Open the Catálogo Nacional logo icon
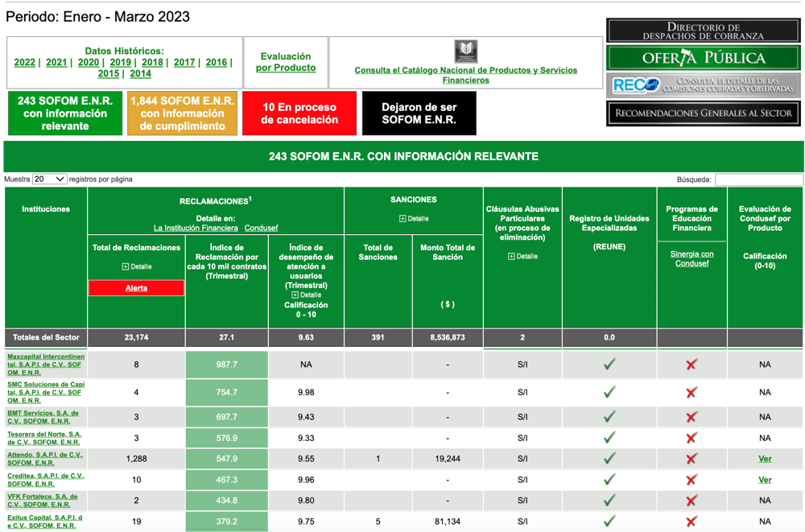 [465, 52]
